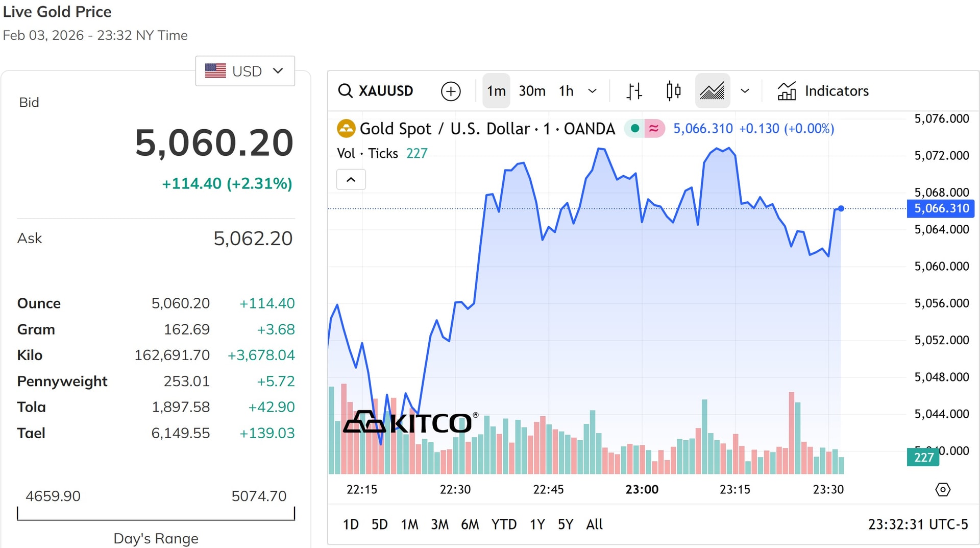Click the XAUUSD symbol label
The image size is (980, 548).
click(x=386, y=90)
